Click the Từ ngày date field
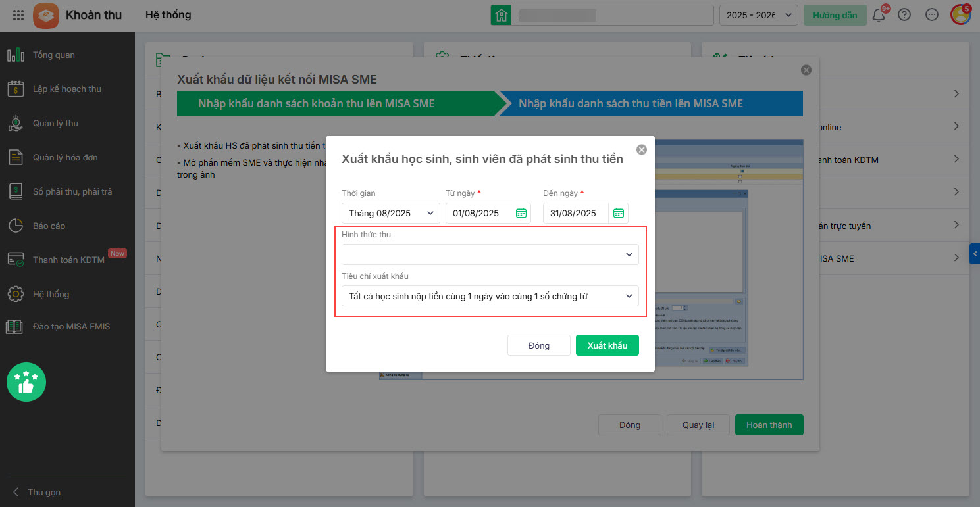This screenshot has height=507, width=980. coord(478,213)
